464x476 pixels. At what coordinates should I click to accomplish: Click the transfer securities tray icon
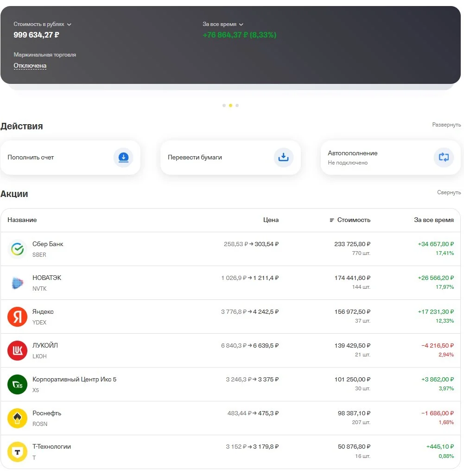coord(283,157)
